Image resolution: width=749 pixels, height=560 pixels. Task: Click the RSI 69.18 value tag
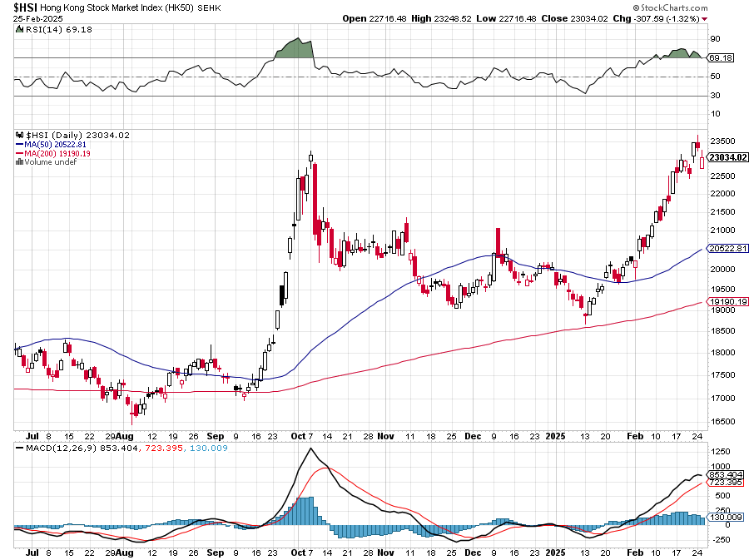point(720,57)
